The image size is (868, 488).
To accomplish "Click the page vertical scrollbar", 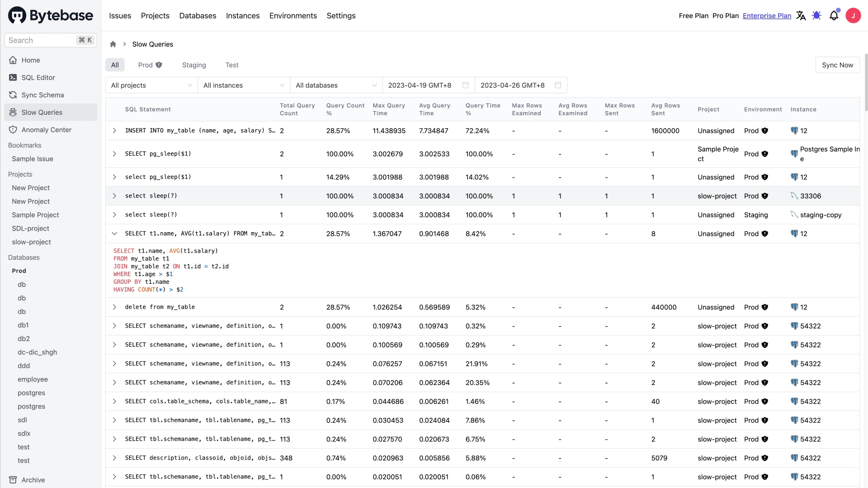I will [866, 82].
